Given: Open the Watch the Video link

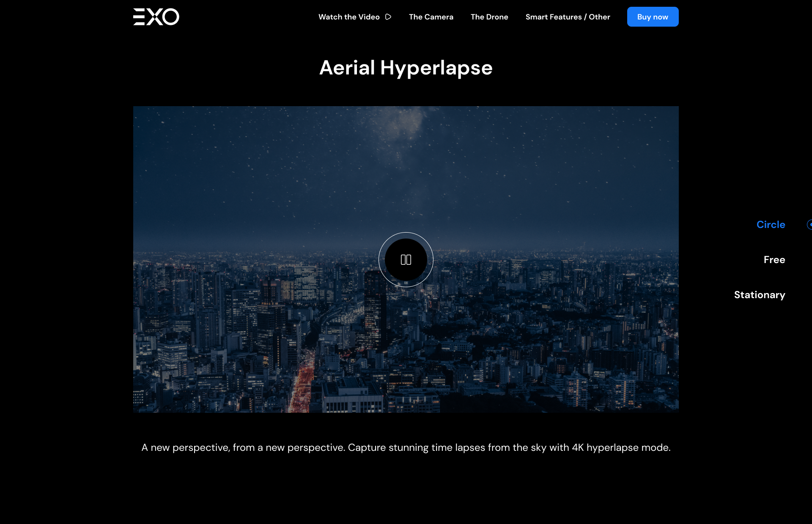Looking at the screenshot, I should pos(355,17).
